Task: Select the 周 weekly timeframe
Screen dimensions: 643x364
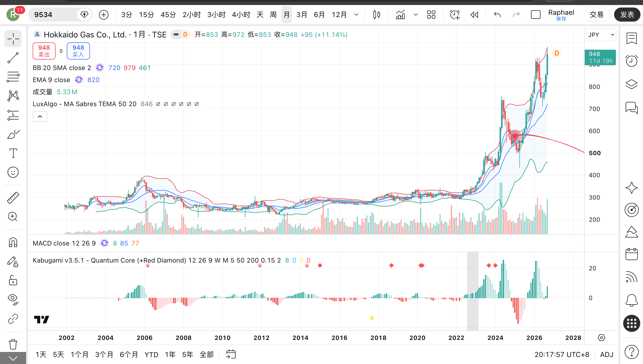Action: [x=273, y=15]
